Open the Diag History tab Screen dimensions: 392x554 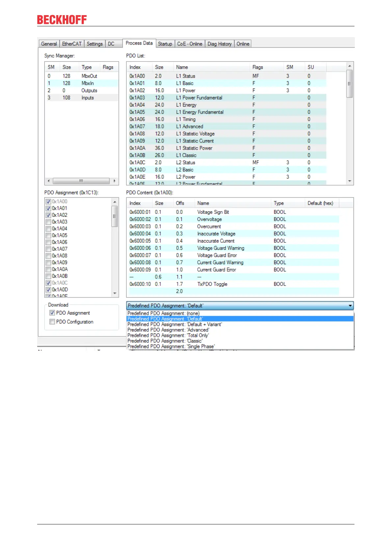(x=220, y=44)
